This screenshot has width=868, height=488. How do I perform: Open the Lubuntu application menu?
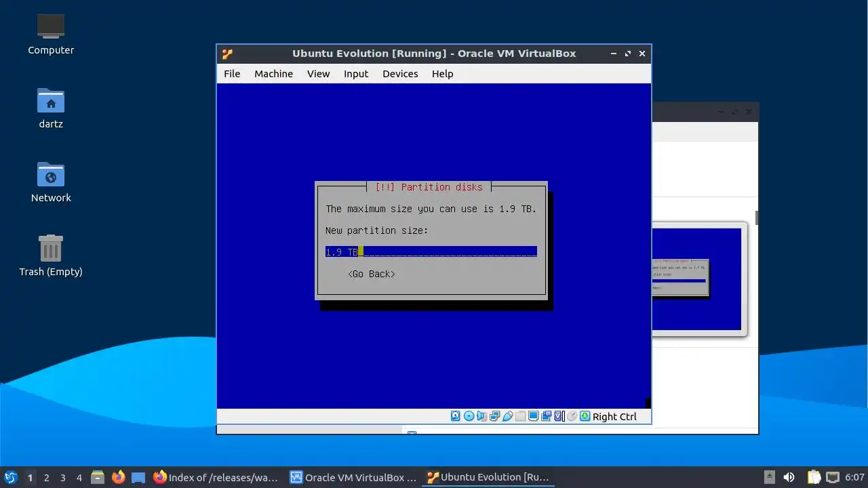click(x=10, y=477)
